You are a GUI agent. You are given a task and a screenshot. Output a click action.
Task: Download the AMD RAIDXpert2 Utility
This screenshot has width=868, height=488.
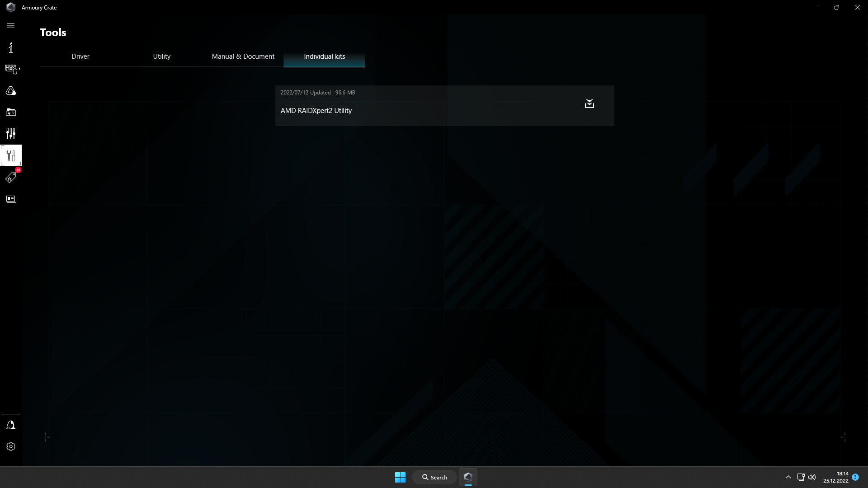coord(589,103)
